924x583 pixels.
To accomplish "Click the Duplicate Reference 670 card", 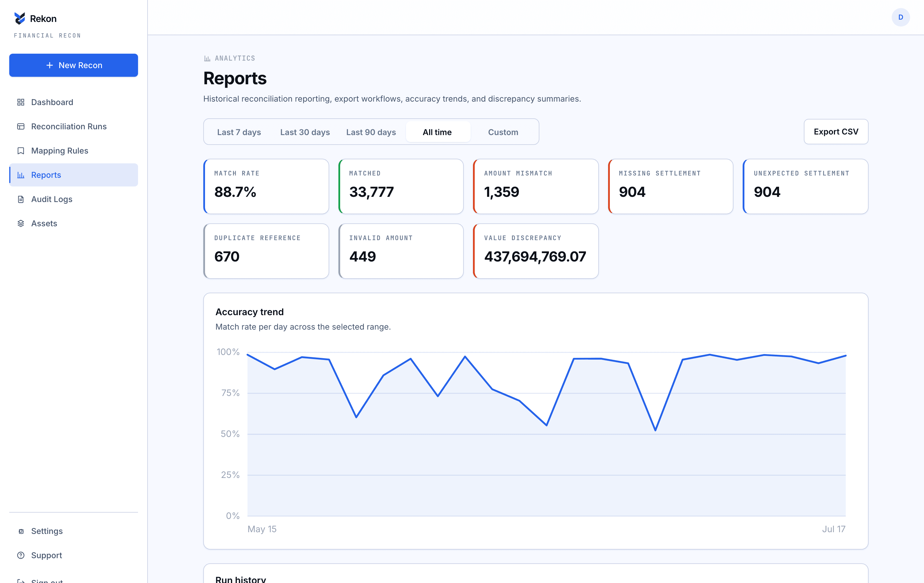I will (266, 251).
